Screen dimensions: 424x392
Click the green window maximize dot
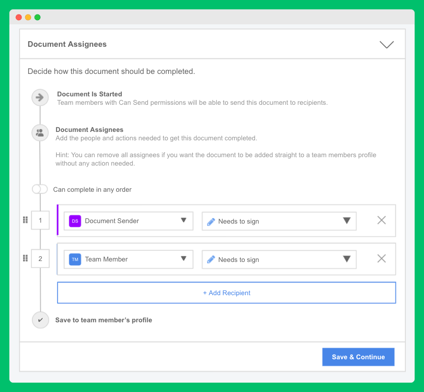(37, 17)
